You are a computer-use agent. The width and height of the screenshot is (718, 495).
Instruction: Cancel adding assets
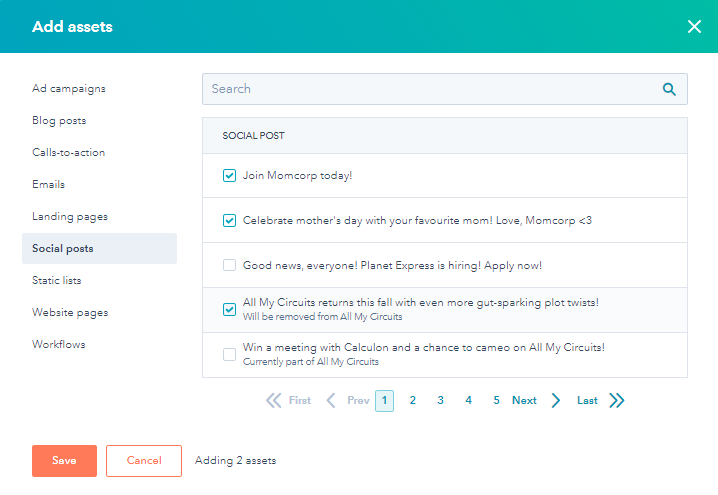144,461
